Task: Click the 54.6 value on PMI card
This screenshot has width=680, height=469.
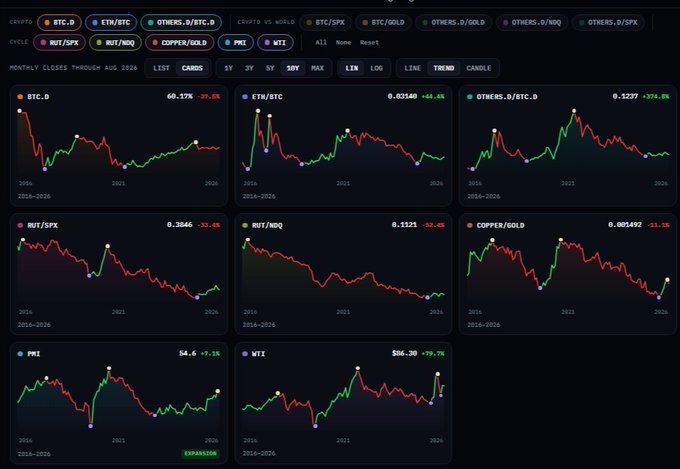Action: [187, 353]
